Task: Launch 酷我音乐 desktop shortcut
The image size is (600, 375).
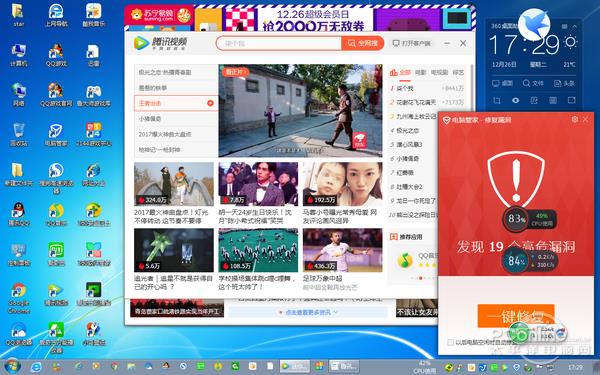Action: coord(93,14)
